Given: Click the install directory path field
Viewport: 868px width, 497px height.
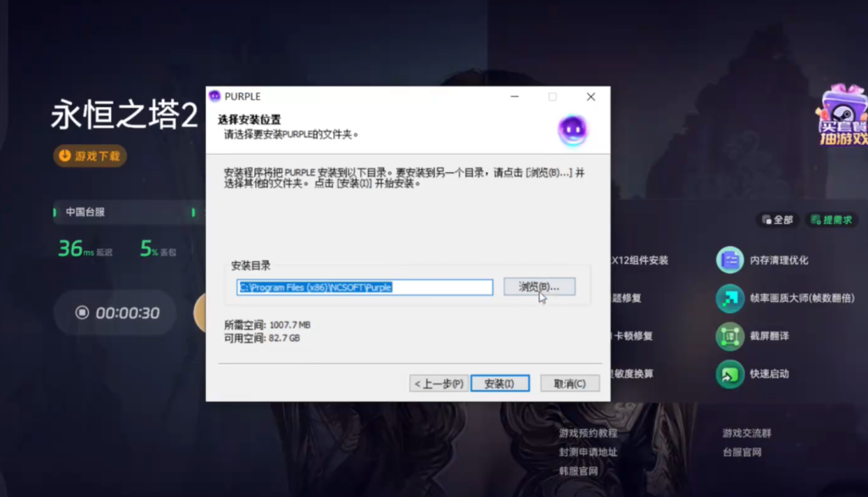Looking at the screenshot, I should tap(364, 288).
